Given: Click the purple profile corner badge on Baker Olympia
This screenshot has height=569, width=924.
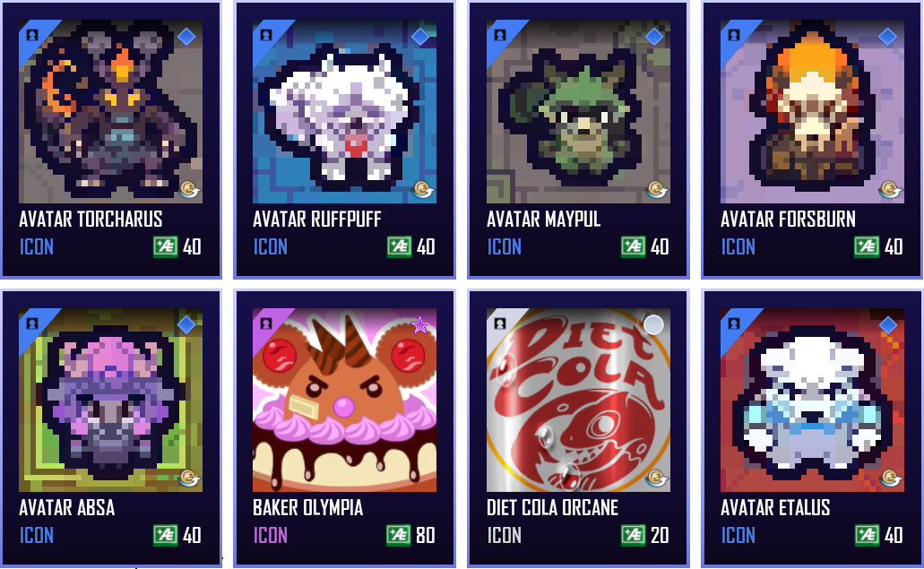Looking at the screenshot, I should pyautogui.click(x=266, y=323).
